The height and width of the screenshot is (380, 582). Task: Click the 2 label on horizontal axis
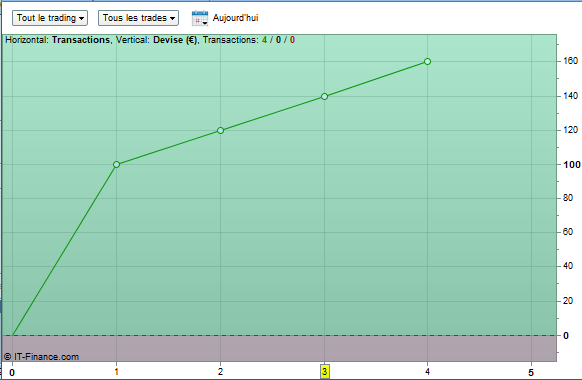tap(220, 371)
